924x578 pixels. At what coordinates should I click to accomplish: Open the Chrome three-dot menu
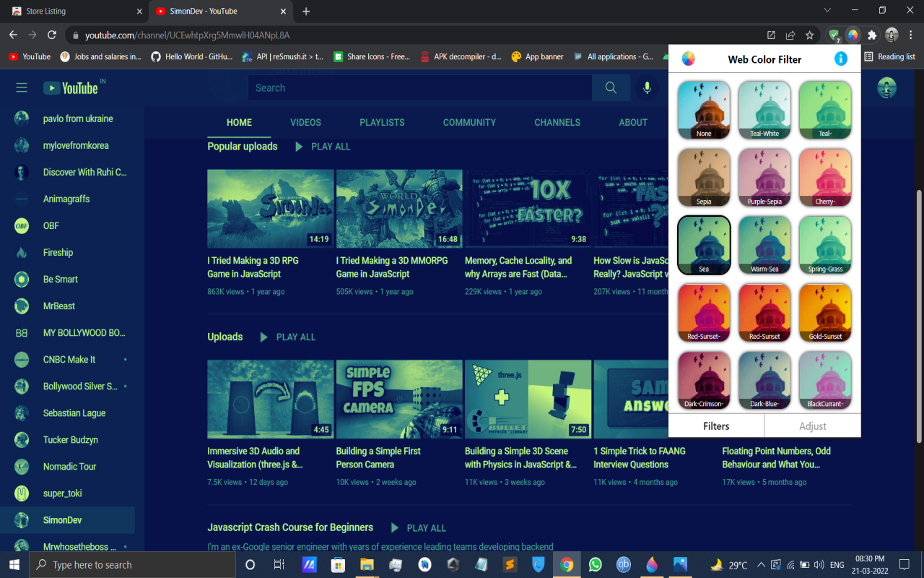coord(911,35)
